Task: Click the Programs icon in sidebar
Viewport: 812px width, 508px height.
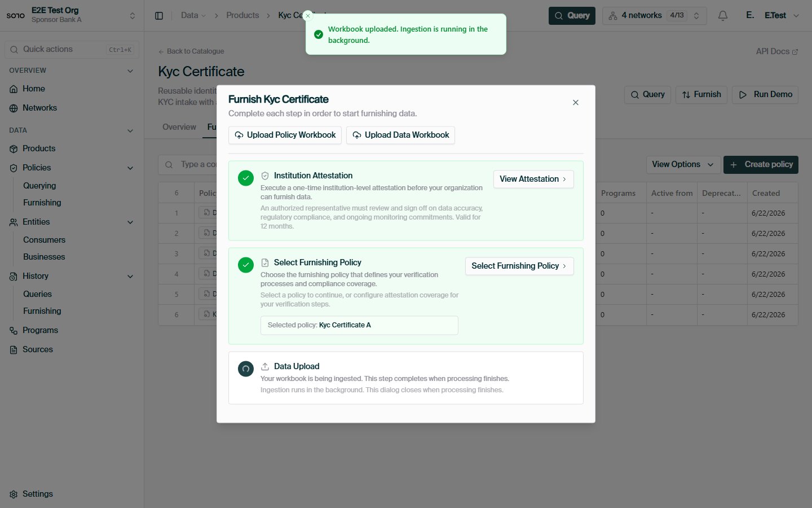Action: (x=14, y=331)
